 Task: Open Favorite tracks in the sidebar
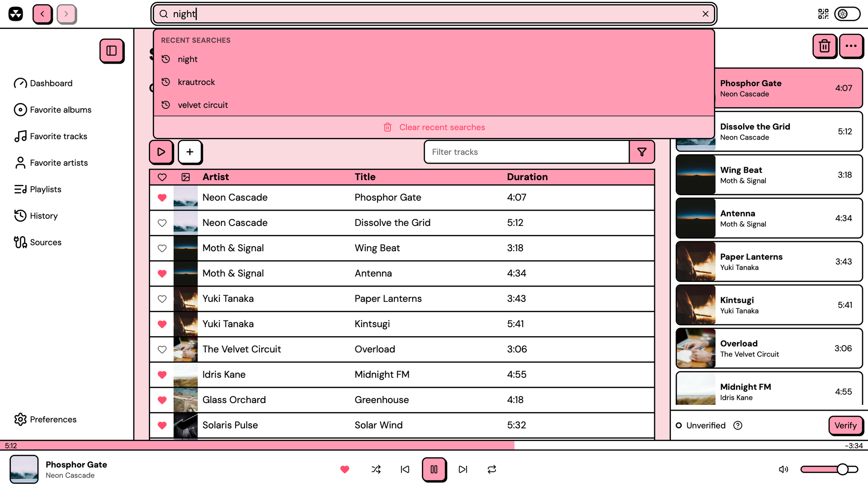pyautogui.click(x=51, y=136)
